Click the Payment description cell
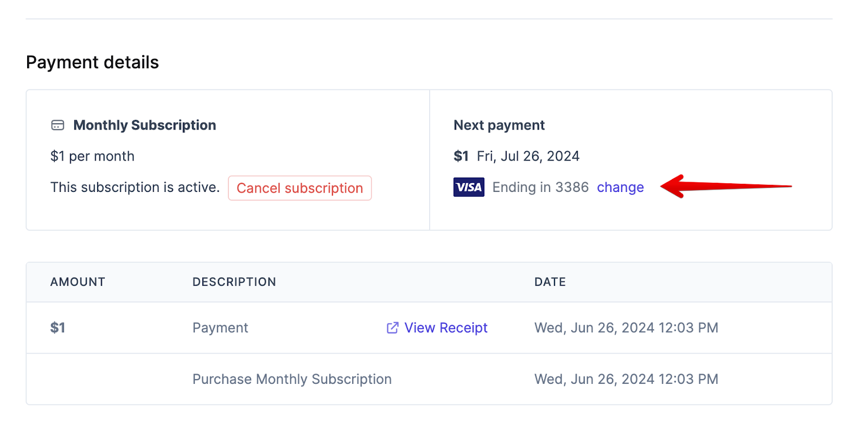The height and width of the screenshot is (443, 868). [220, 328]
